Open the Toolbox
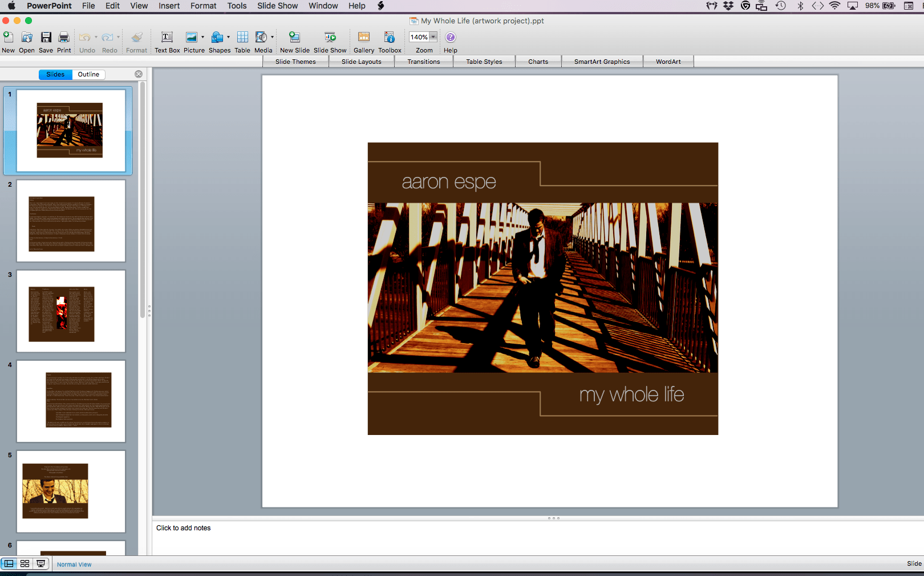 (x=390, y=37)
